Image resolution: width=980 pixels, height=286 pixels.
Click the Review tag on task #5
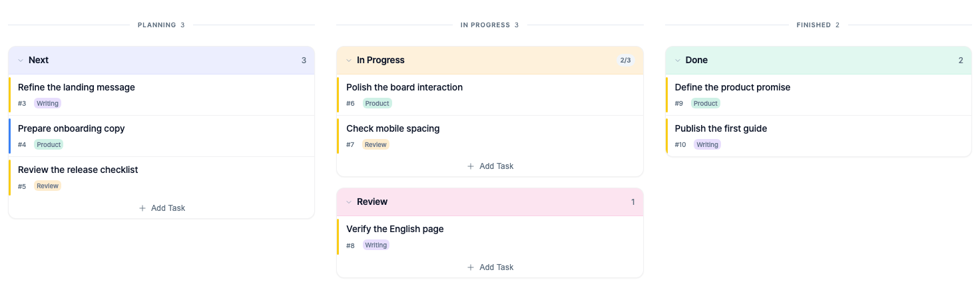[47, 186]
